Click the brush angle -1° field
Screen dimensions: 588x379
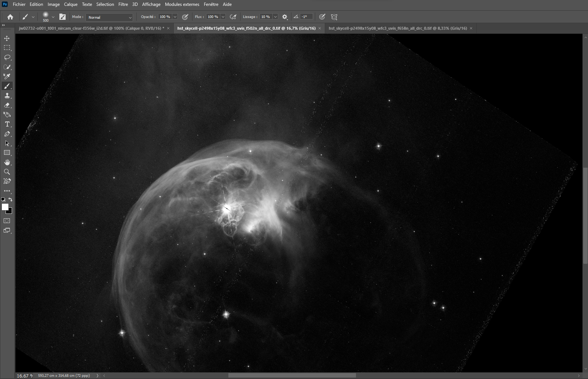pyautogui.click(x=306, y=17)
